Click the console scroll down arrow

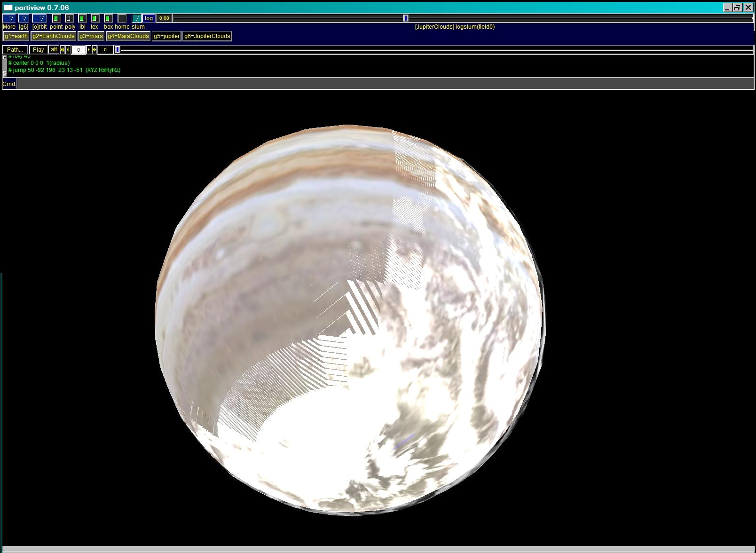(x=5, y=75)
